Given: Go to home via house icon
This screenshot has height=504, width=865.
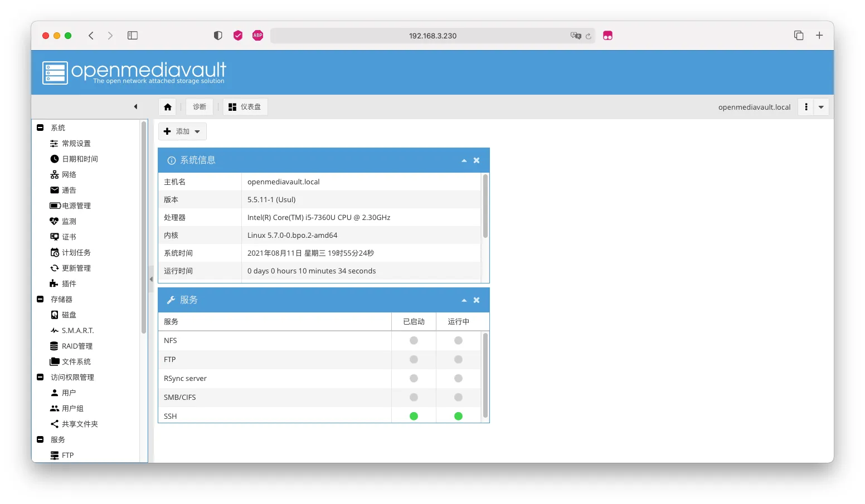Looking at the screenshot, I should (168, 107).
